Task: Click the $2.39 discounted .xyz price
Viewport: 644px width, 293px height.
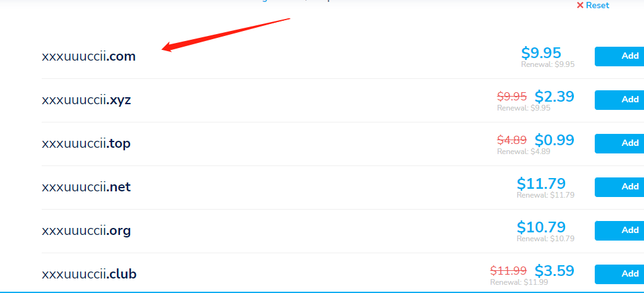Action: pyautogui.click(x=554, y=97)
